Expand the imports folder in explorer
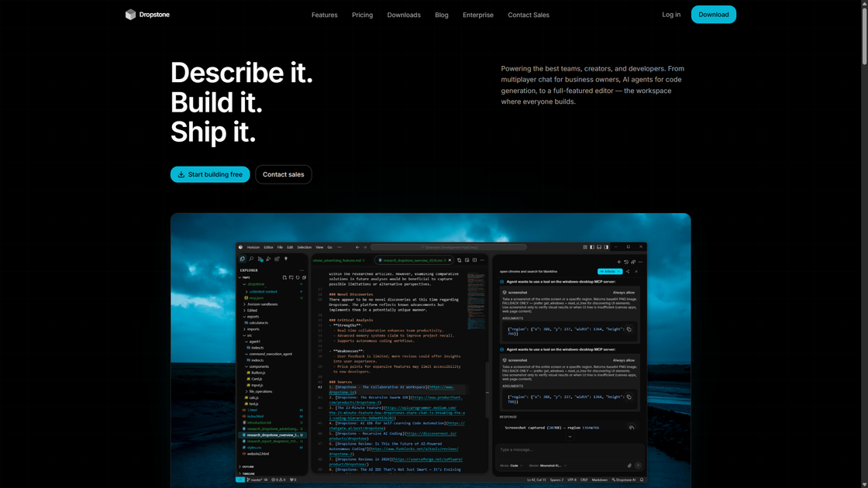The height and width of the screenshot is (488, 868). (253, 329)
